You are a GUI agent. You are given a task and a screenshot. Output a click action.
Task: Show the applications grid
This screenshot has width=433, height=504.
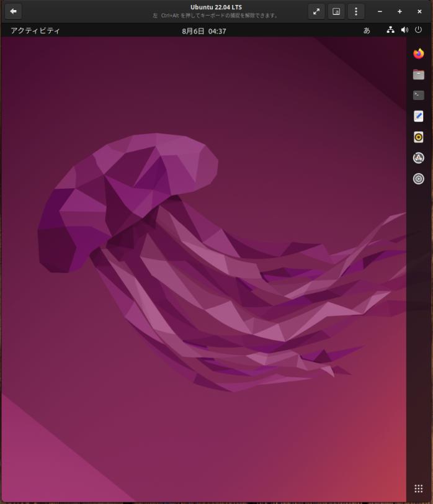[x=418, y=488]
